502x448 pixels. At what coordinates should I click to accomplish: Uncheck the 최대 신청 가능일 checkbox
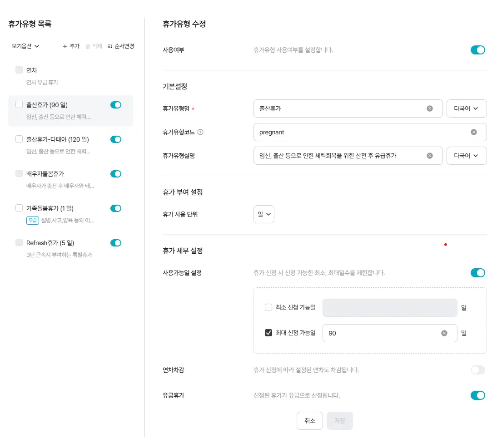tap(268, 332)
